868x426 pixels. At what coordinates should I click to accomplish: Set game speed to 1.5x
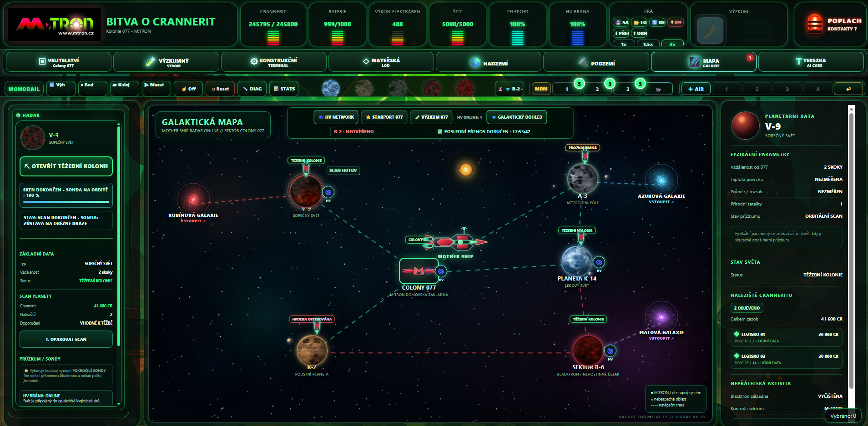[648, 44]
